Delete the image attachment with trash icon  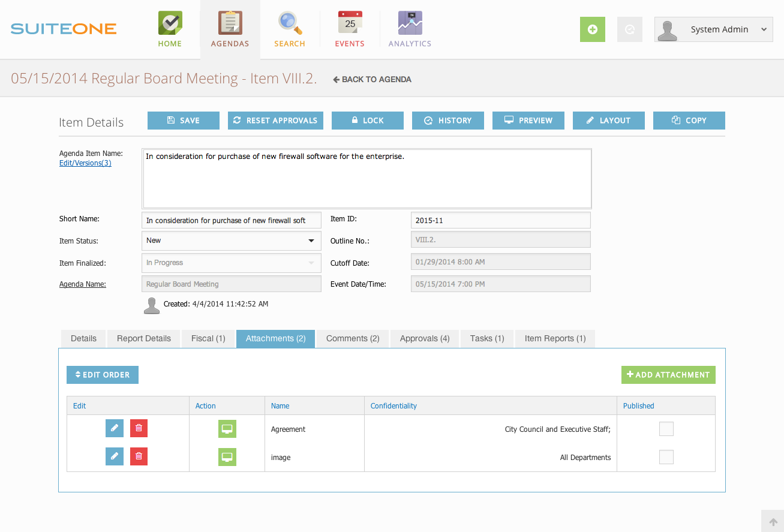(139, 457)
